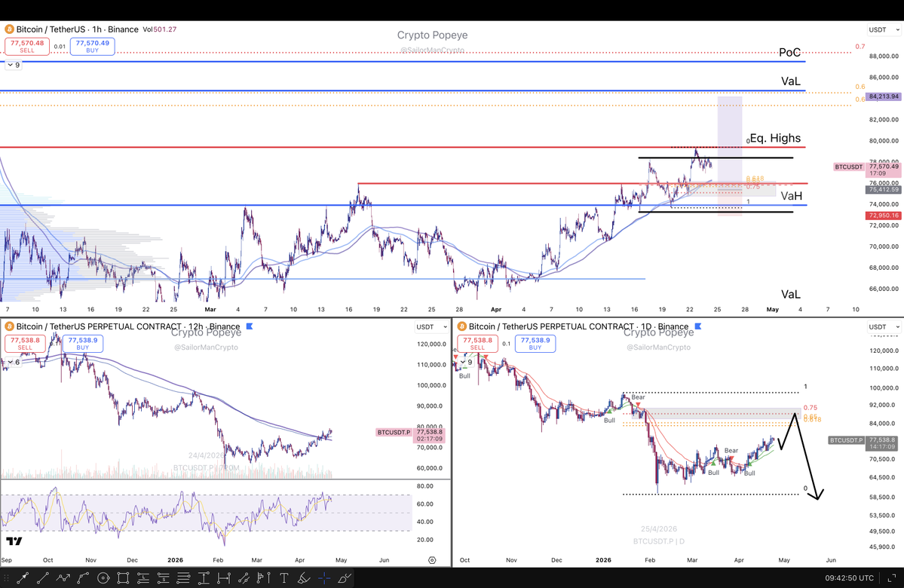This screenshot has height=588, width=904.
Task: Select the curve drawing tool
Action: [x=83, y=577]
